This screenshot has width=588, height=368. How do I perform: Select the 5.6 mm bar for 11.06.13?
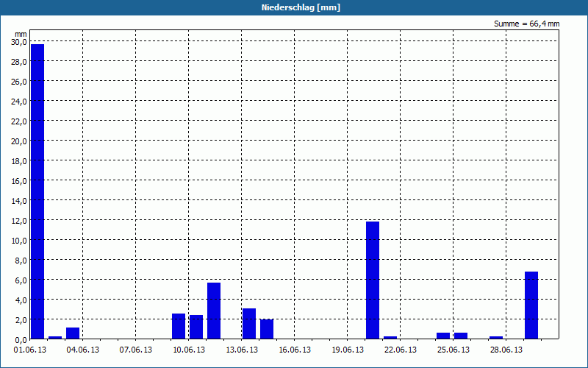(x=214, y=311)
